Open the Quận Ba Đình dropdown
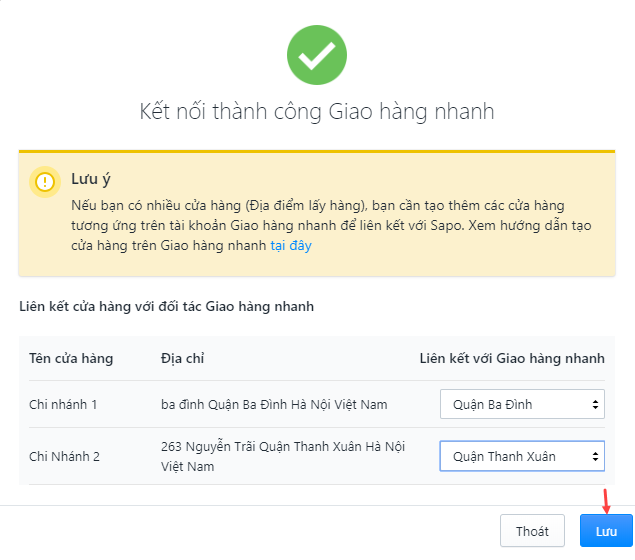 click(522, 404)
